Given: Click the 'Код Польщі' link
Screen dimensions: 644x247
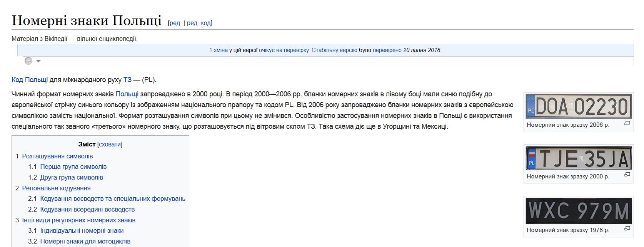Looking at the screenshot, I should 30,80.
